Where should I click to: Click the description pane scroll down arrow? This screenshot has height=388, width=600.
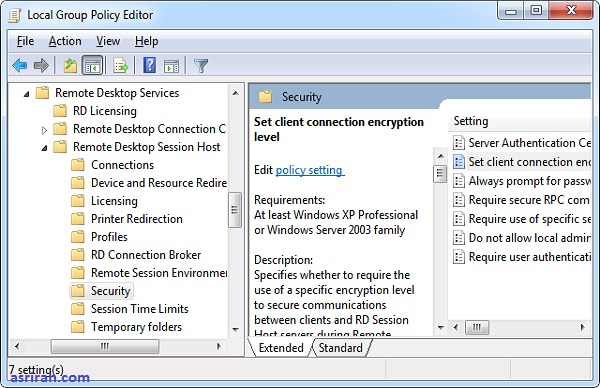440,328
